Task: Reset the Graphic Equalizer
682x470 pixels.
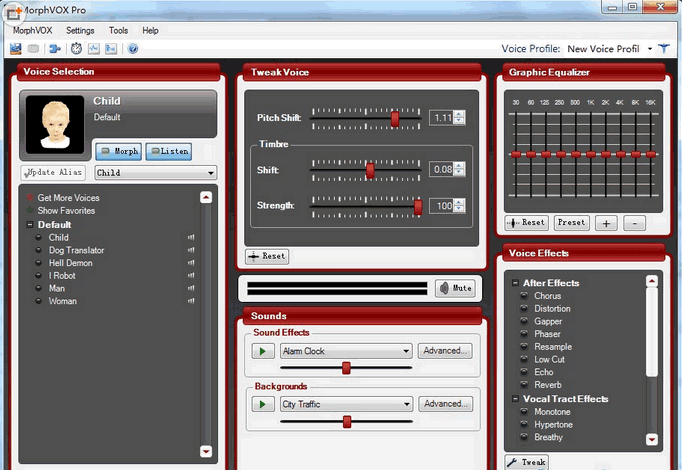Action: click(x=527, y=223)
